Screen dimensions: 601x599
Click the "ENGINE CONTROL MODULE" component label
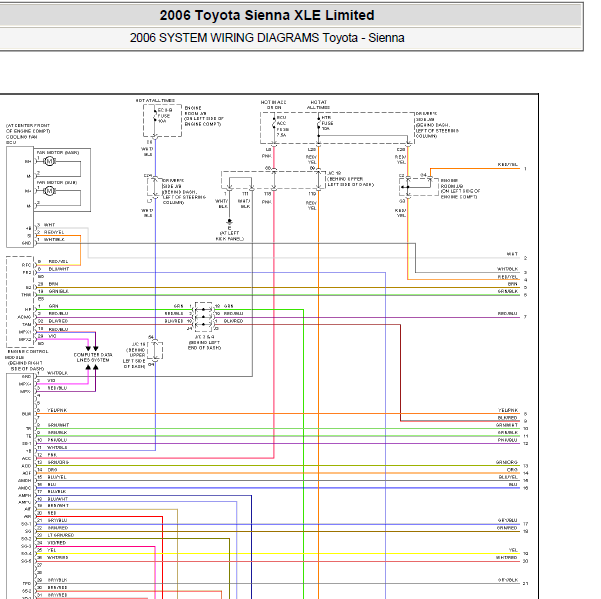point(26,354)
